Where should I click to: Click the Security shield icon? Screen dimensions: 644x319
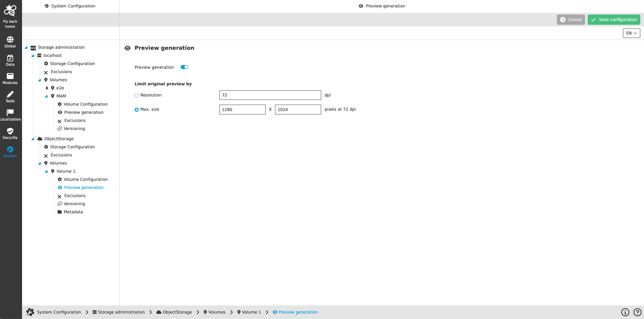(x=10, y=133)
